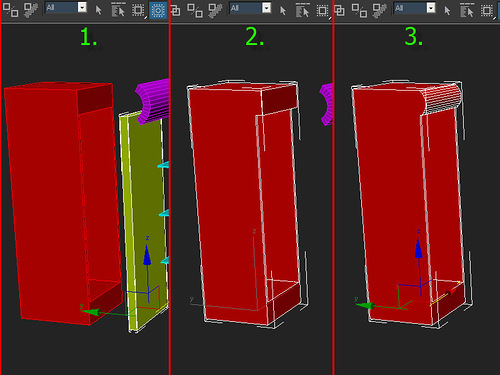Viewport: 500px width, 375px height.
Task: Click Rectangular Selection Region icon in panel 3 toolbar
Action: coord(487,11)
